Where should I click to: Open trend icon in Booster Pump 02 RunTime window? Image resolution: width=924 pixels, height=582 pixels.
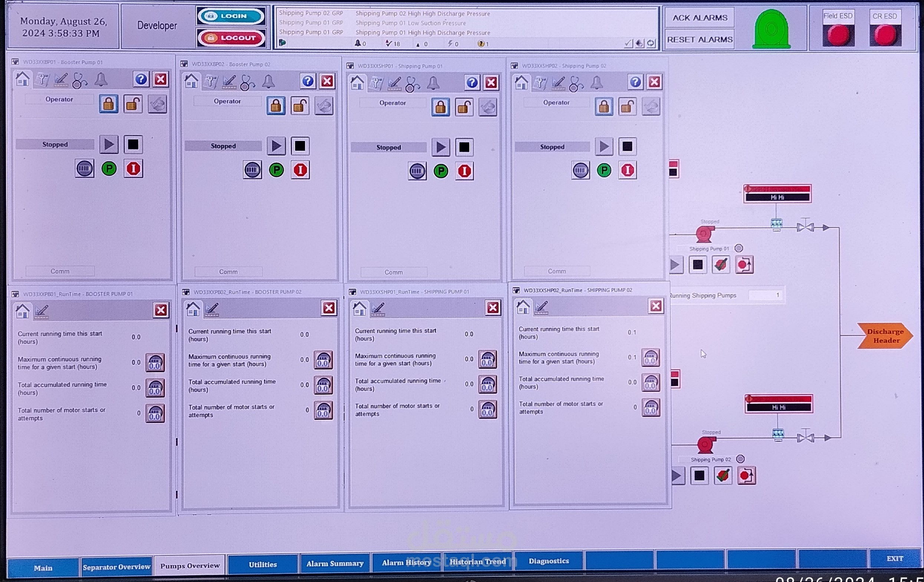[x=211, y=309]
